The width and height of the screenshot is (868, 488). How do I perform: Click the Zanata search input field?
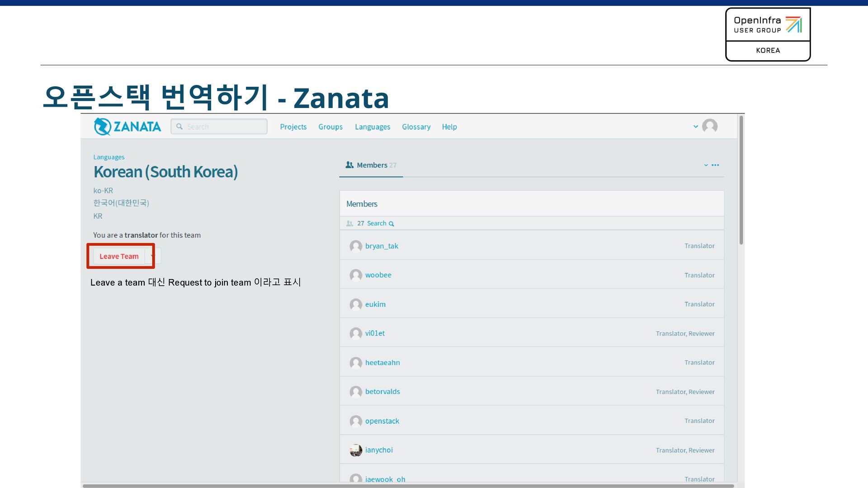[219, 127]
